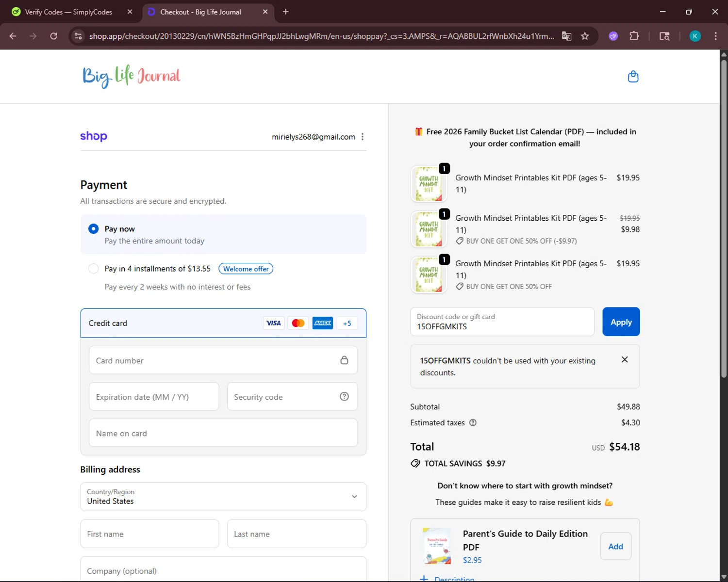
Task: Open the Country/Region dropdown
Action: click(x=223, y=497)
